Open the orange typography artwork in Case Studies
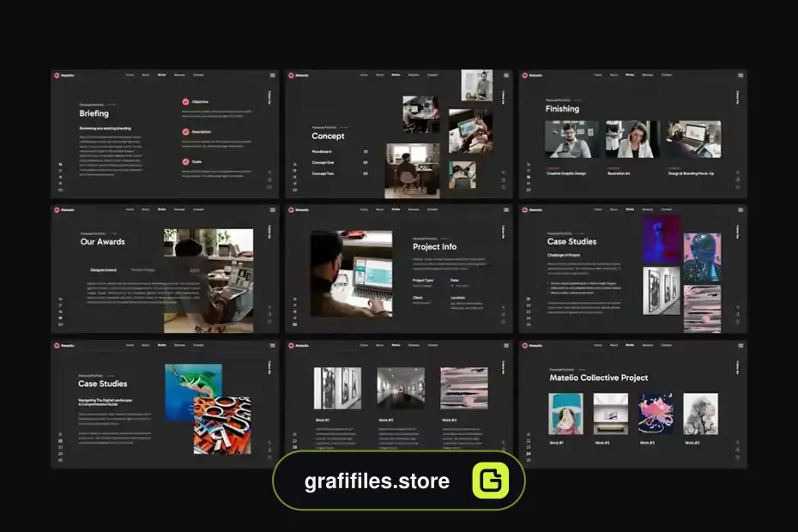This screenshot has width=798, height=532. click(x=222, y=426)
